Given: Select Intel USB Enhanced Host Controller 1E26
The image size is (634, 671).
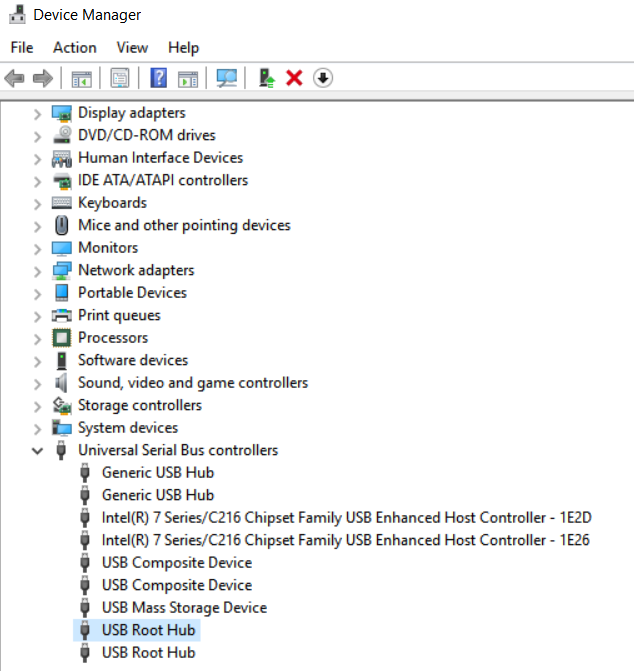Looking at the screenshot, I should (346, 540).
